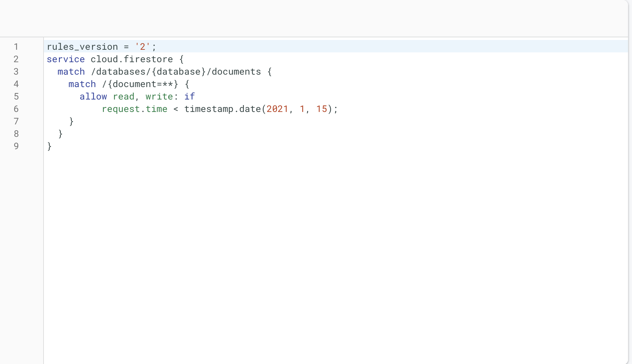Screen dimensions: 632x364
Task: Click the 'allow' keyword on line 5
Action: click(93, 97)
